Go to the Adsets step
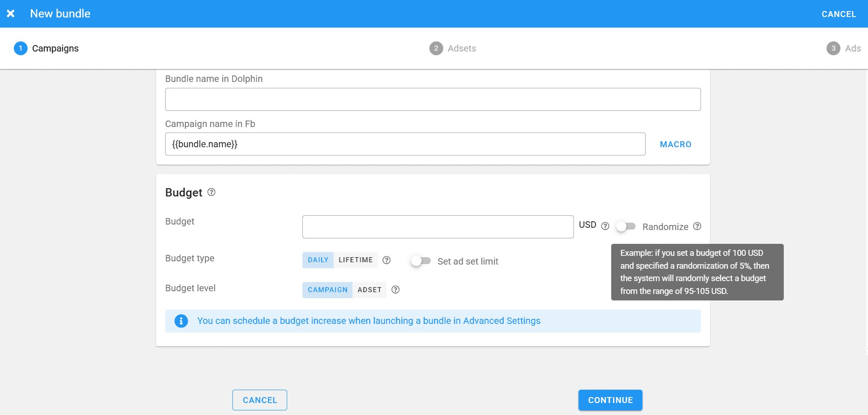The image size is (868, 415). click(x=453, y=48)
